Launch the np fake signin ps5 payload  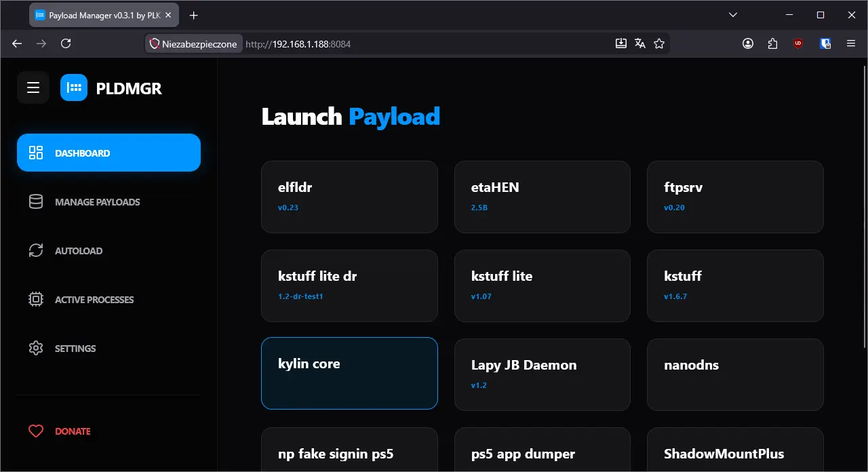(349, 450)
